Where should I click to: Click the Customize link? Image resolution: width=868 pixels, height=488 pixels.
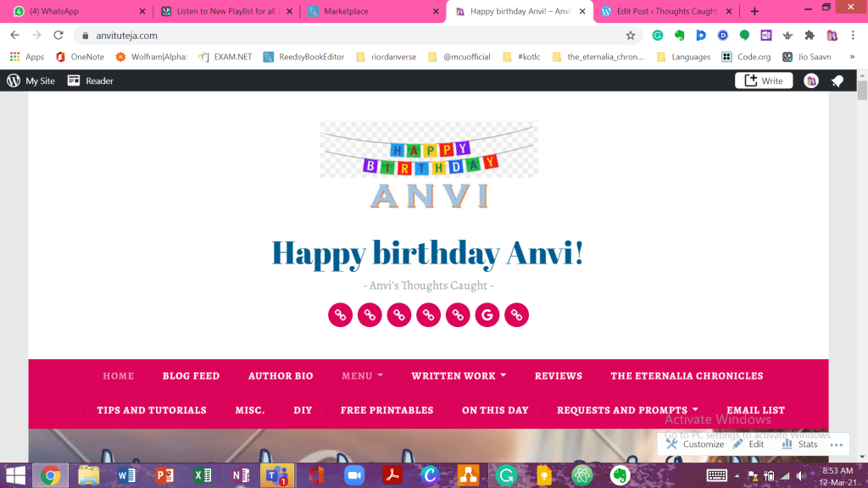(695, 444)
